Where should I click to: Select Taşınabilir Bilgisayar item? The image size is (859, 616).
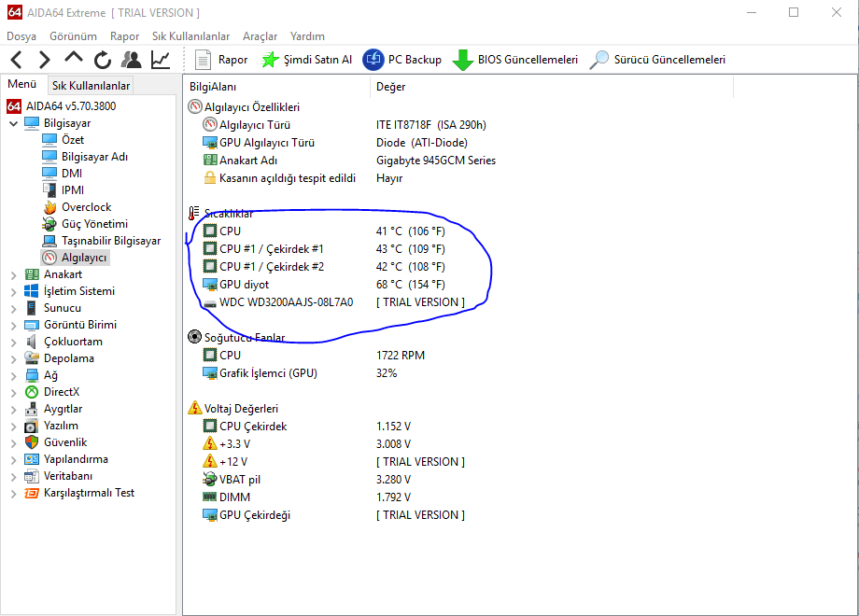tap(111, 241)
